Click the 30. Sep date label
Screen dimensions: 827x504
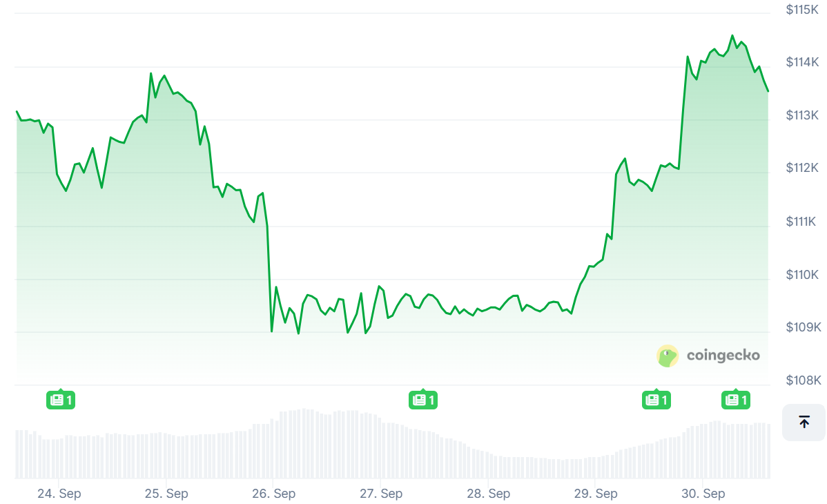(x=703, y=494)
